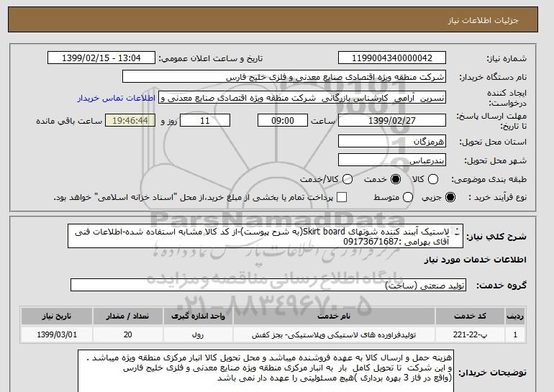The image size is (554, 392).
Task: Click the up arrow of description box
Action: [x=457, y=229]
